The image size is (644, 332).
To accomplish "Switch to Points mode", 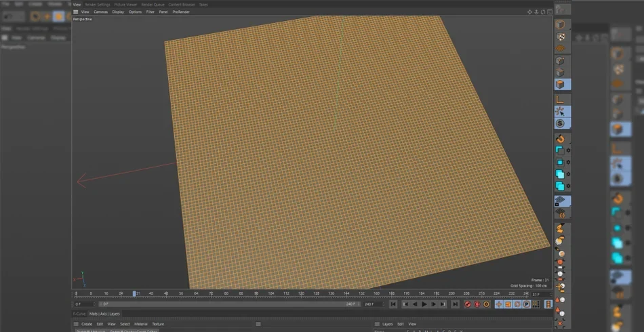I will coord(560,61).
